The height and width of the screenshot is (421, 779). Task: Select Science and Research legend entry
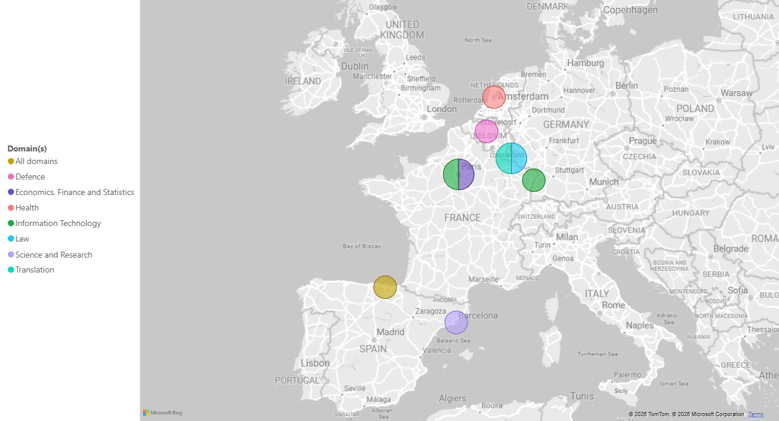(50, 254)
